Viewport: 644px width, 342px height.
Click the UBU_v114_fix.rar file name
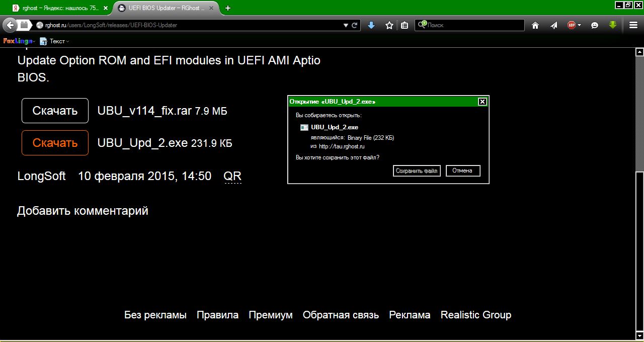[144, 111]
